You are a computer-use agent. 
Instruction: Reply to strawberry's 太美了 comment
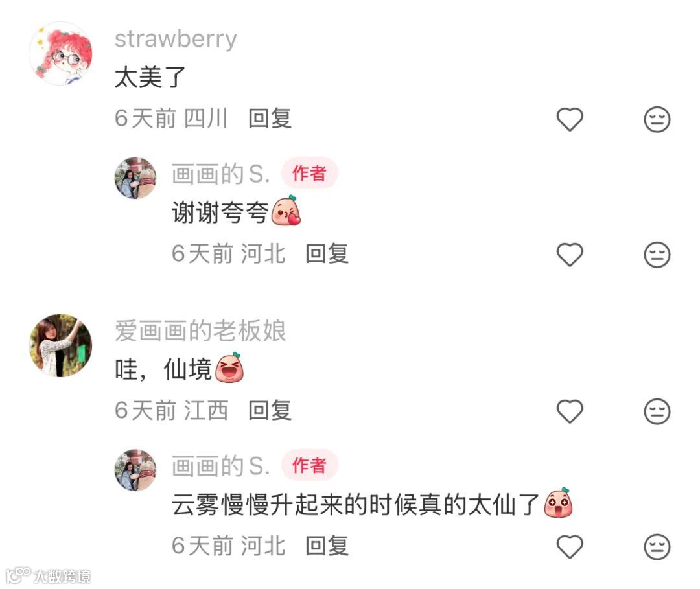270,119
